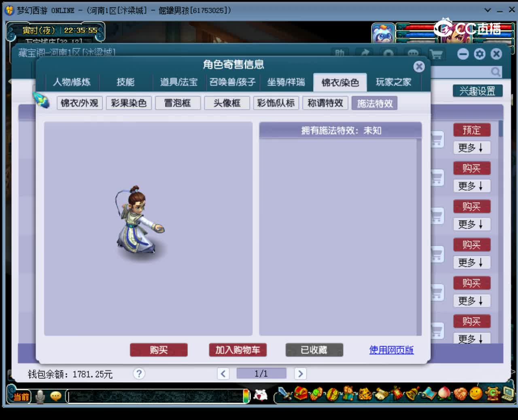Go to the next page arrow
Viewport: 518px width, 420px height.
(300, 373)
